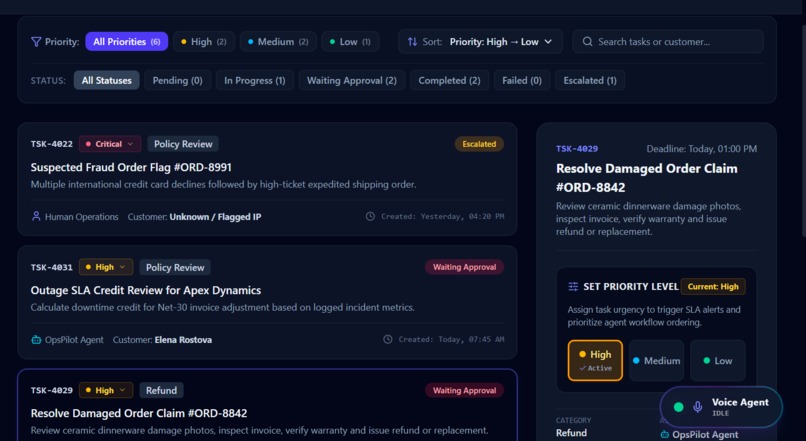Switch to Pending (0) status
This screenshot has width=806, height=441.
[177, 80]
